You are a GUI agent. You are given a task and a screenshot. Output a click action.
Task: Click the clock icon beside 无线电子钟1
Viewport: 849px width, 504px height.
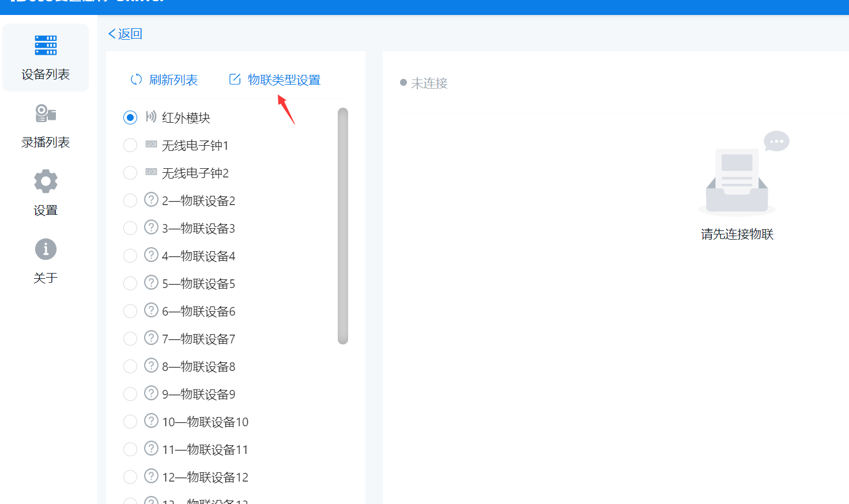(151, 145)
